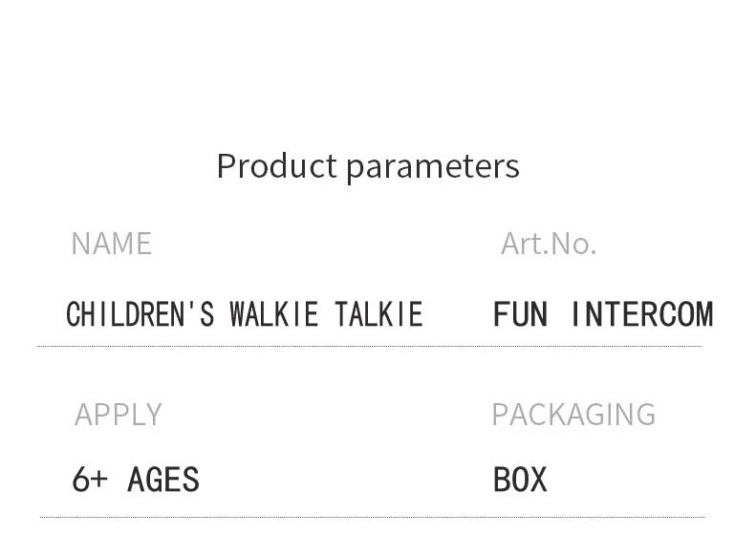
Task: Select the Art.No. field label
Action: pos(548,244)
